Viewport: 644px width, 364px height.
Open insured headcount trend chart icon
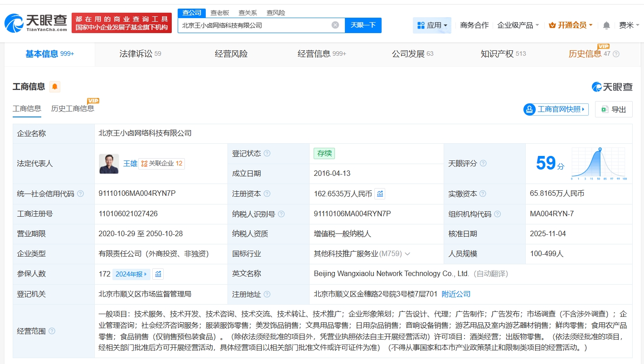tap(158, 274)
